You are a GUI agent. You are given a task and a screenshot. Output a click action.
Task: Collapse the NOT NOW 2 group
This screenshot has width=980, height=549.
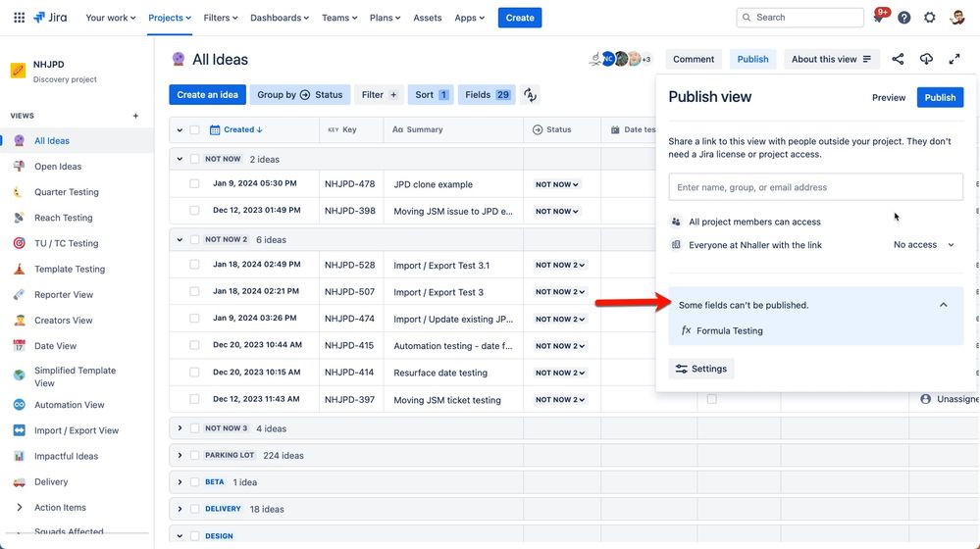pos(180,240)
